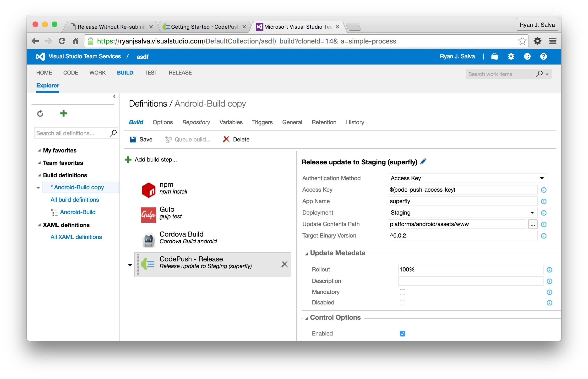Viewport: 588px width, 379px height.
Task: Open the search work items dropdown arrow
Action: pos(547,74)
